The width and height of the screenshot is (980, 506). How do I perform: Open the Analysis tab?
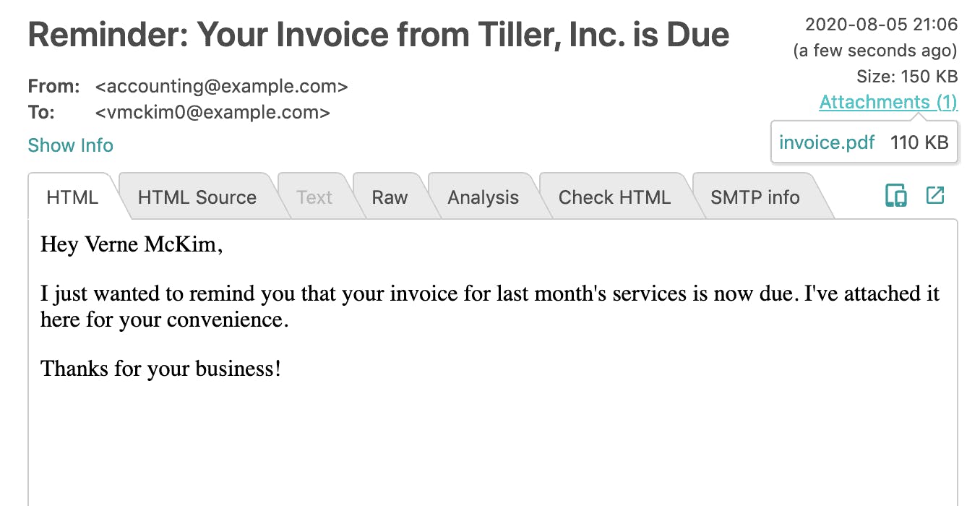pyautogui.click(x=483, y=197)
